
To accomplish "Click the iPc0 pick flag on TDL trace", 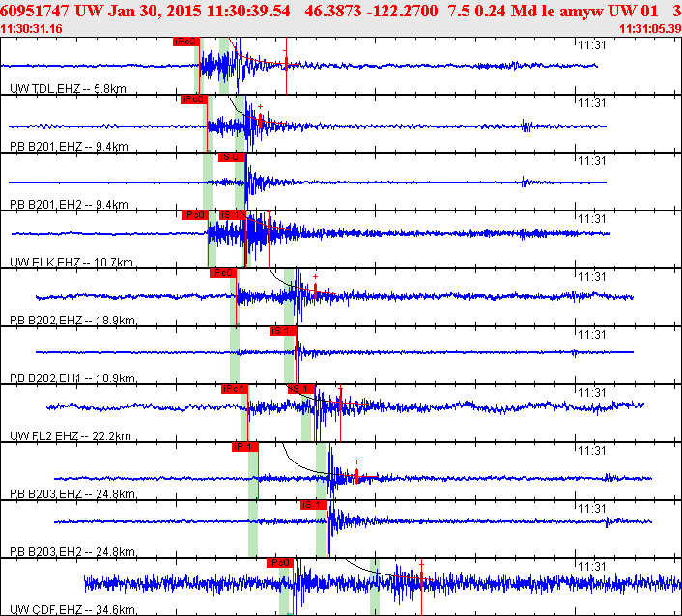I will pos(186,42).
